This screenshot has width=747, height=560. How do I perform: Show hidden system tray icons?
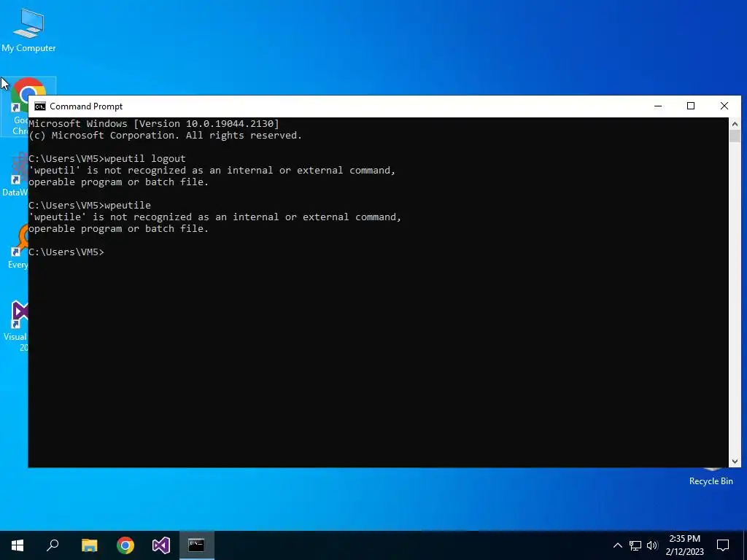617,545
